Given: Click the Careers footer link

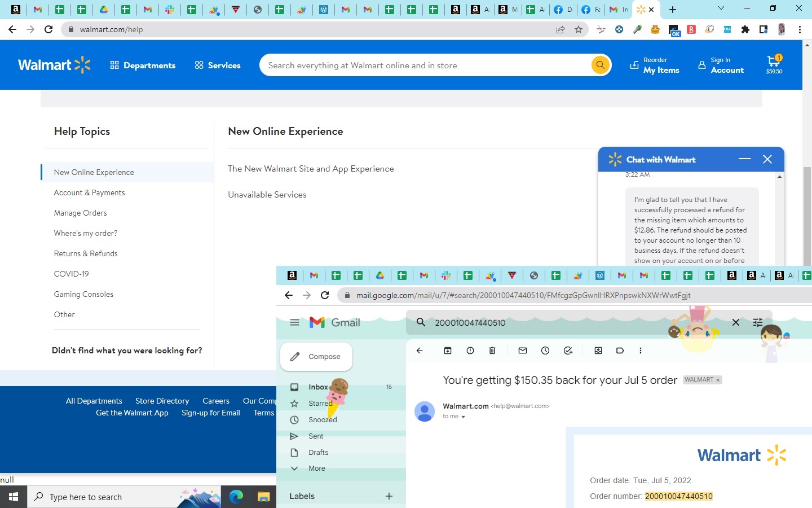Looking at the screenshot, I should [x=216, y=401].
